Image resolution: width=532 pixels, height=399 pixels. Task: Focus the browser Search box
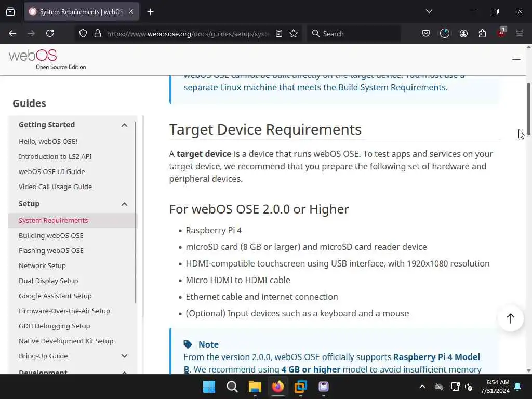coord(354,34)
